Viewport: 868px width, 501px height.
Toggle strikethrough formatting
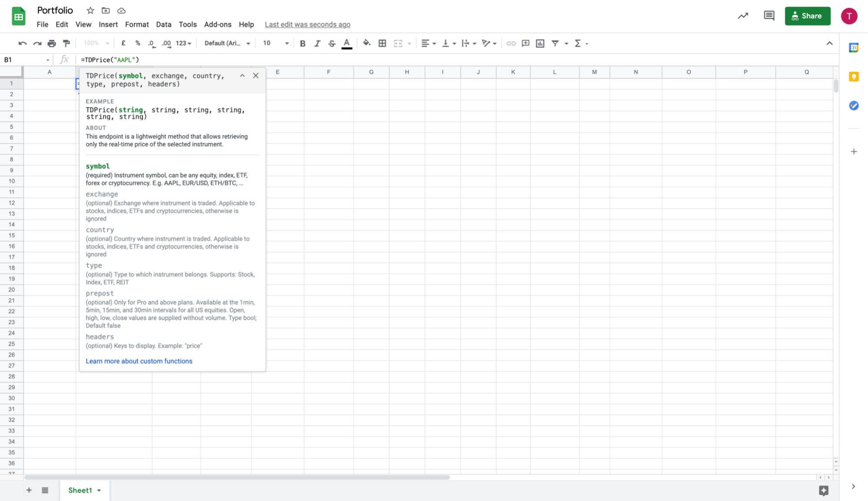[332, 43]
